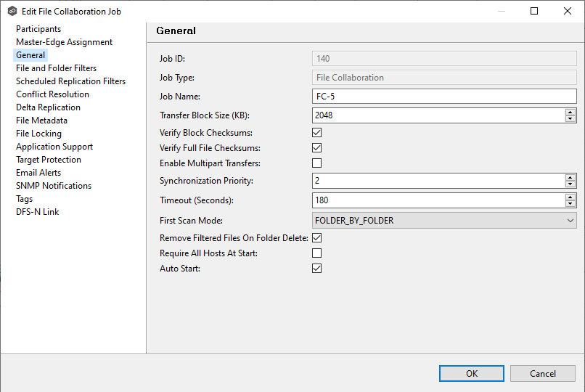Enable Multipart Transfers checkbox
This screenshot has height=392, width=585.
pos(316,163)
